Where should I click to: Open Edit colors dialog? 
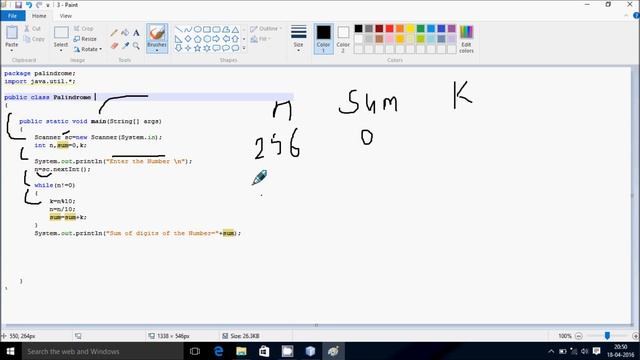point(466,39)
